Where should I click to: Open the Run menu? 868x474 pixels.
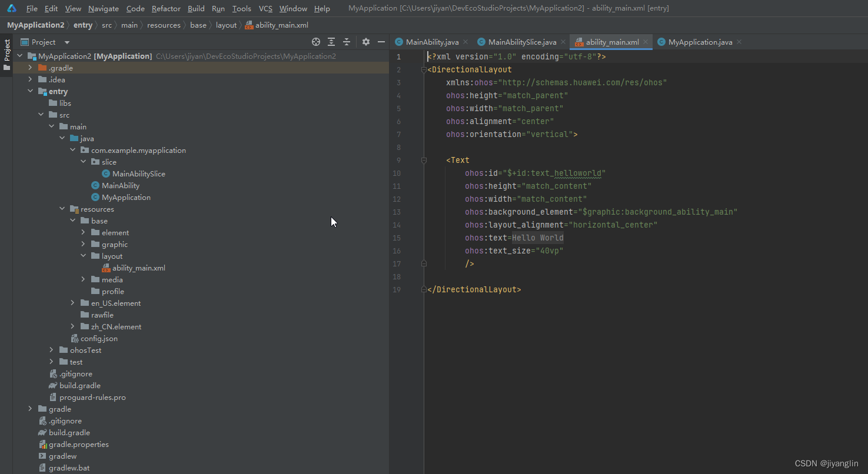[218, 8]
